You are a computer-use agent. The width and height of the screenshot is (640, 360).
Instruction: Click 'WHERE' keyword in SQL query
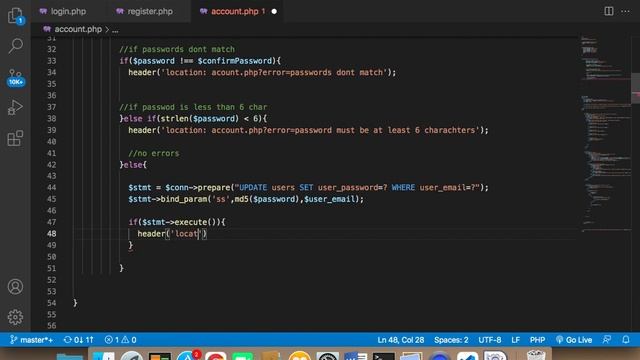tap(403, 188)
